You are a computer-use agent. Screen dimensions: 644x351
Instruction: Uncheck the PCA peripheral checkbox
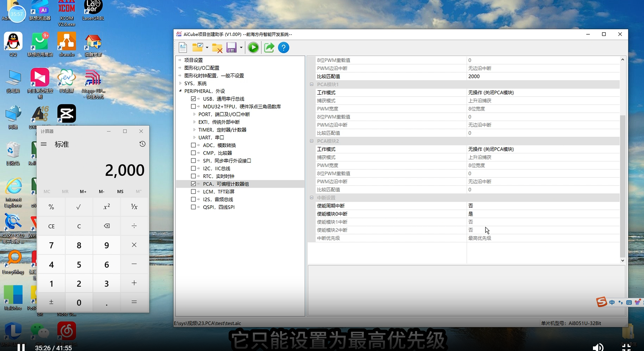click(x=193, y=184)
